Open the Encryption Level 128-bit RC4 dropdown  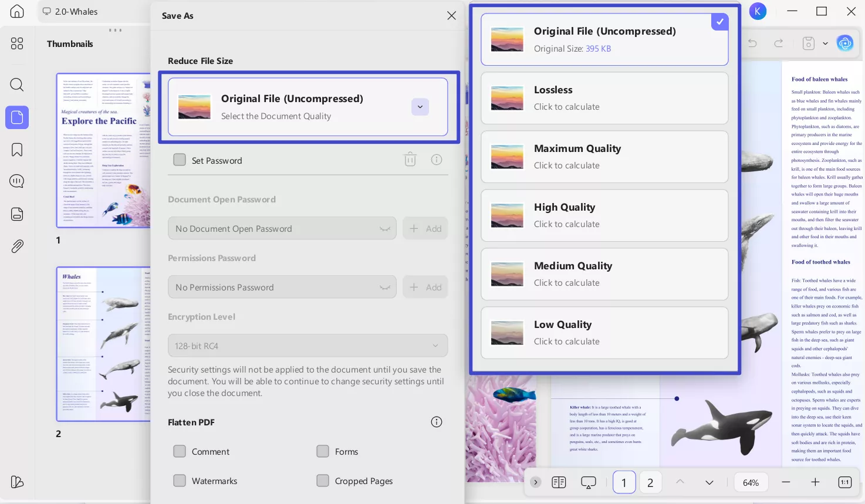[x=308, y=346]
